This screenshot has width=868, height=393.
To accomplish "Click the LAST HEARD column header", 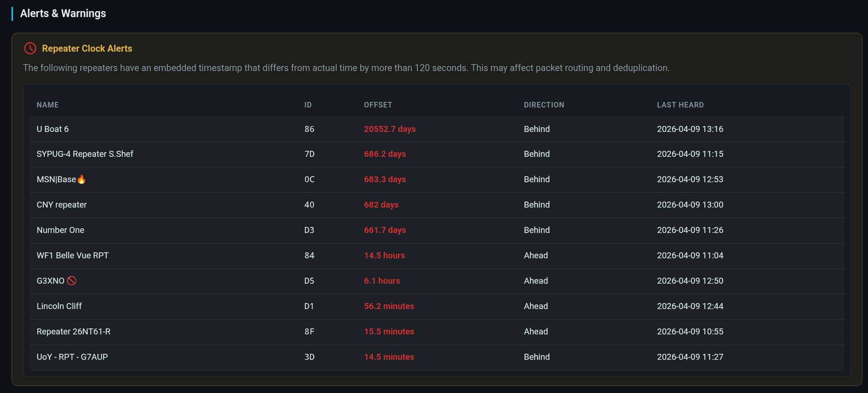I will tap(680, 105).
